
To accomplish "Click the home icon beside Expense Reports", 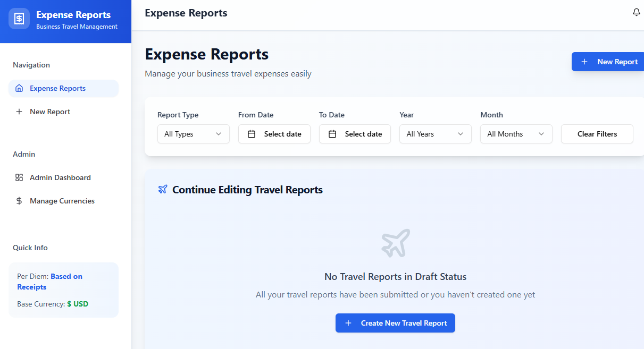I will [19, 88].
